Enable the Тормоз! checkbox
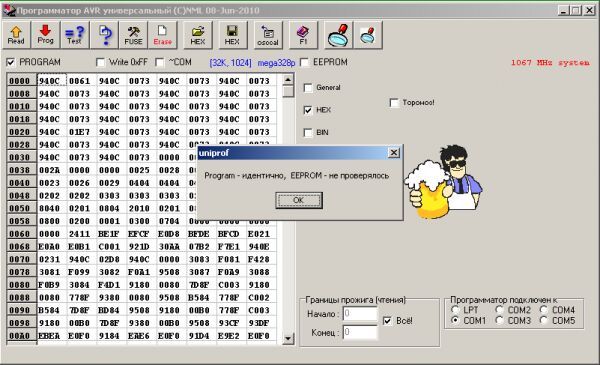 (394, 103)
